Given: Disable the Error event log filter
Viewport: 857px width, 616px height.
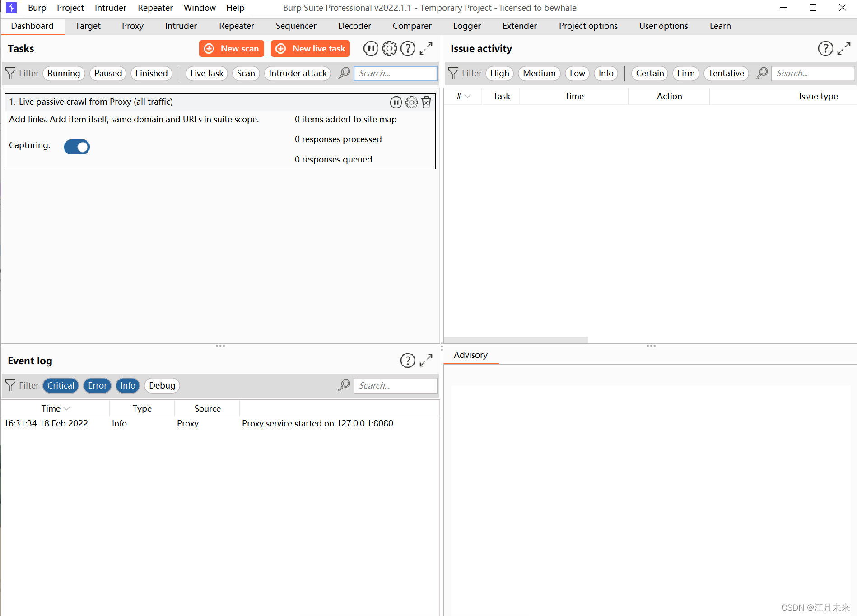Looking at the screenshot, I should coord(98,385).
